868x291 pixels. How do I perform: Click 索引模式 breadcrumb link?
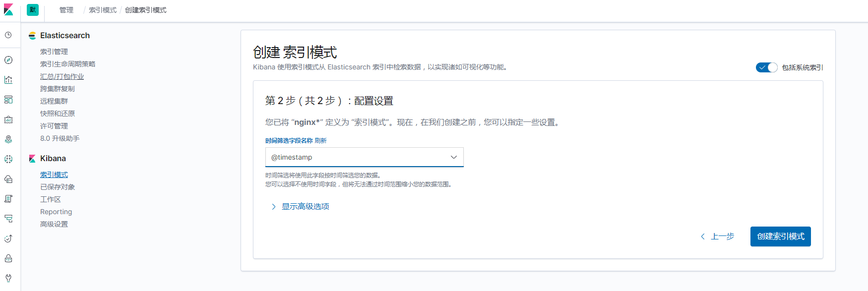tap(103, 10)
